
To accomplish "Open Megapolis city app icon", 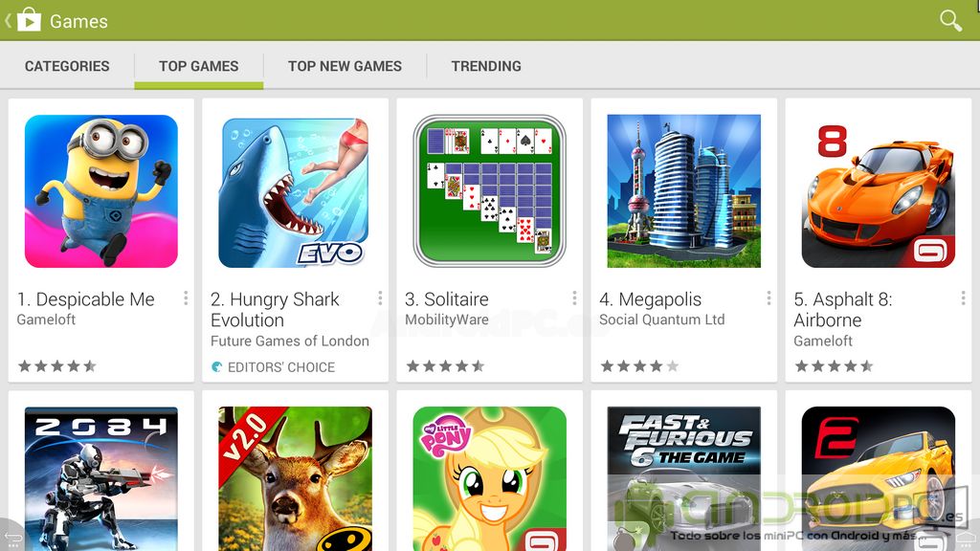I will (683, 191).
